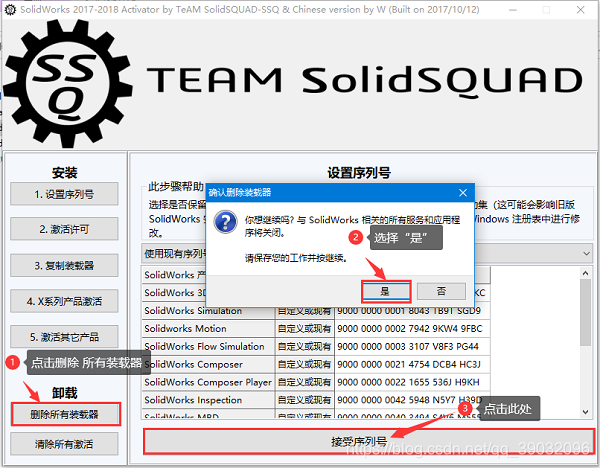
Task: Select the 'Solidworks Motion' row
Action: click(316, 328)
